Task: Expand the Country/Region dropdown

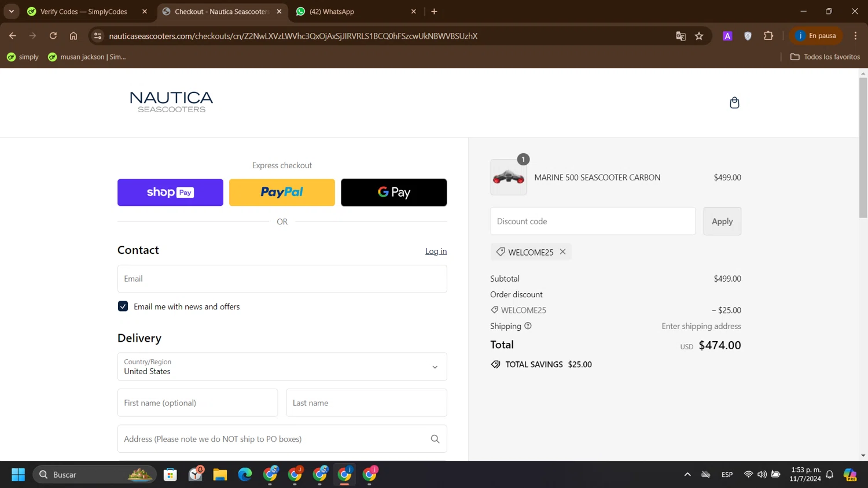Action: coord(282,367)
